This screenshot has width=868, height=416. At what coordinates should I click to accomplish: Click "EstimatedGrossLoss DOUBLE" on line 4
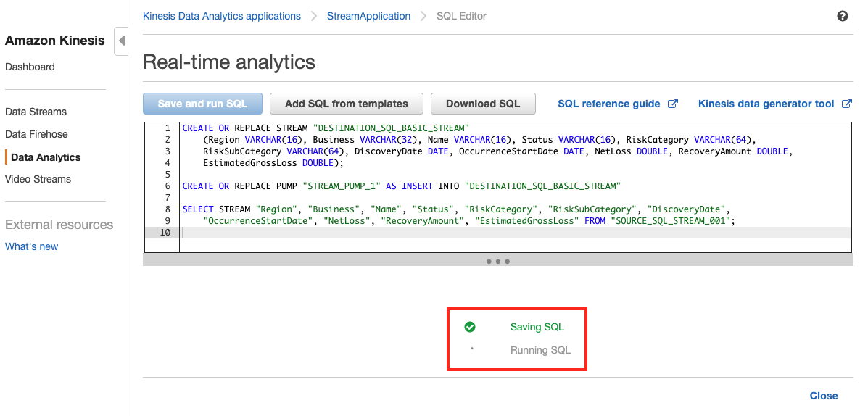pyautogui.click(x=268, y=163)
